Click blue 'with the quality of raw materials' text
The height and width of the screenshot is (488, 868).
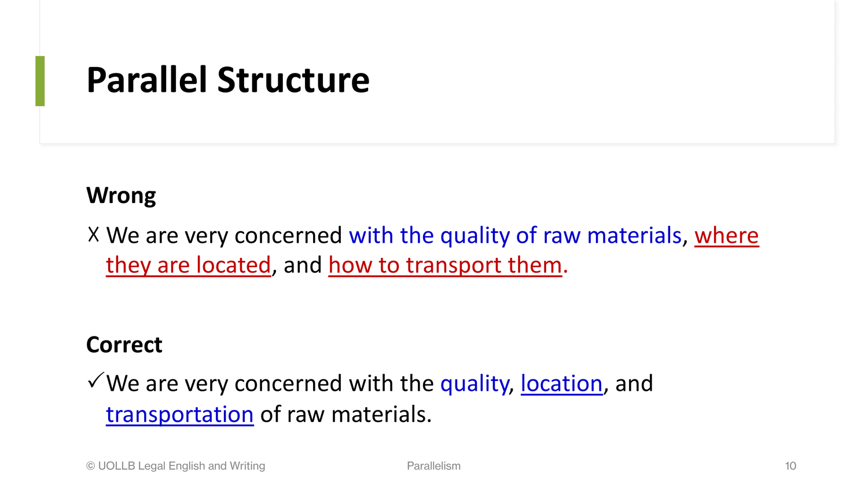(515, 235)
